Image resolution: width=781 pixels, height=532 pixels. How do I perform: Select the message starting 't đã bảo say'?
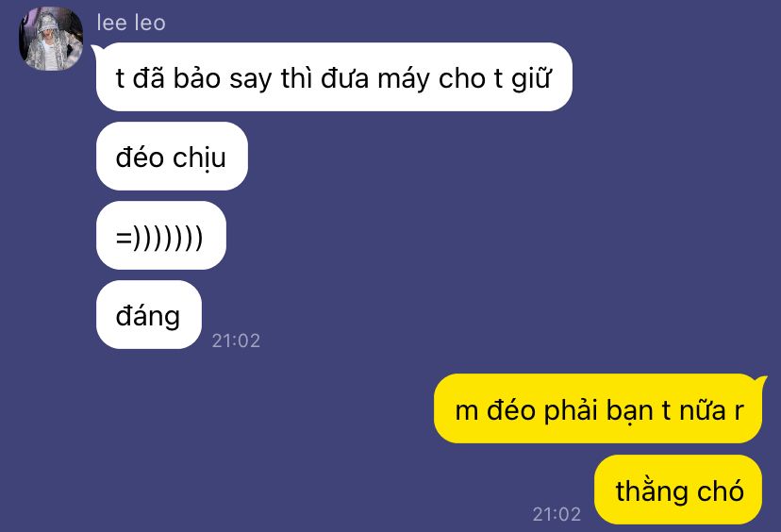pyautogui.click(x=334, y=76)
